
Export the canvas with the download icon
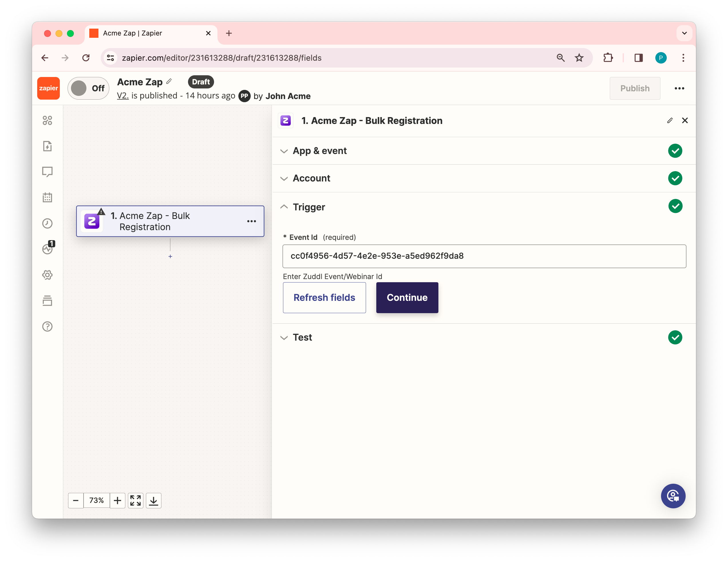point(153,500)
